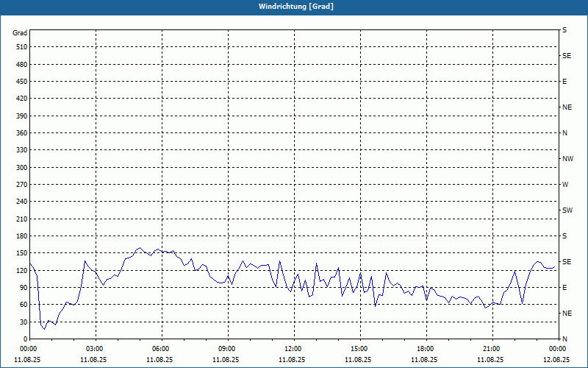Image resolution: width=588 pixels, height=368 pixels.
Task: Click the 12.08.25 date label
Action: [x=556, y=359]
